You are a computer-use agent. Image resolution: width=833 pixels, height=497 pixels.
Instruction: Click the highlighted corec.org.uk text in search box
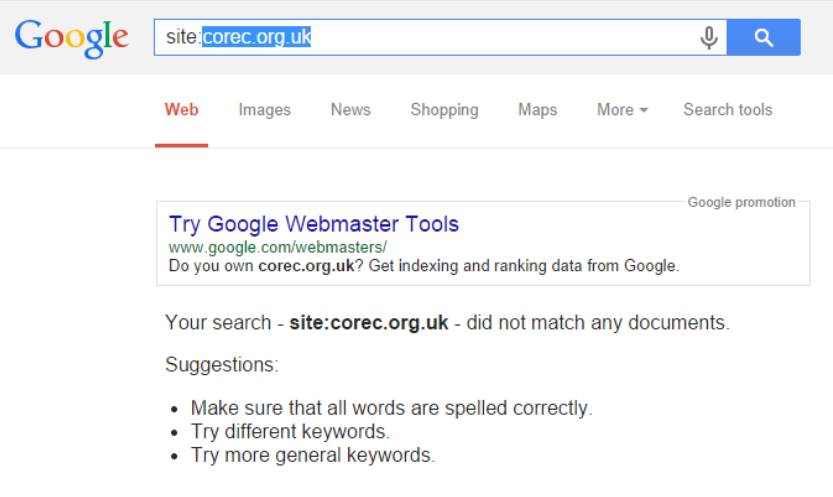257,37
